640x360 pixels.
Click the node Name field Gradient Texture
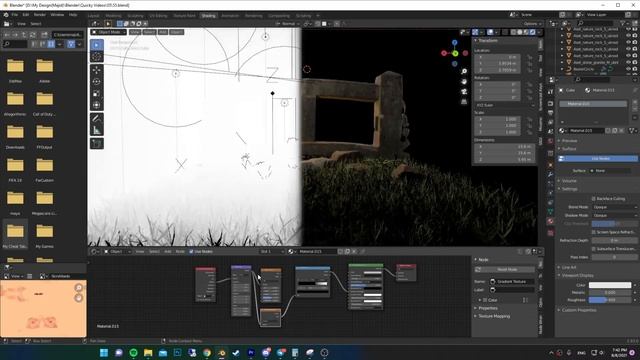tap(512, 282)
